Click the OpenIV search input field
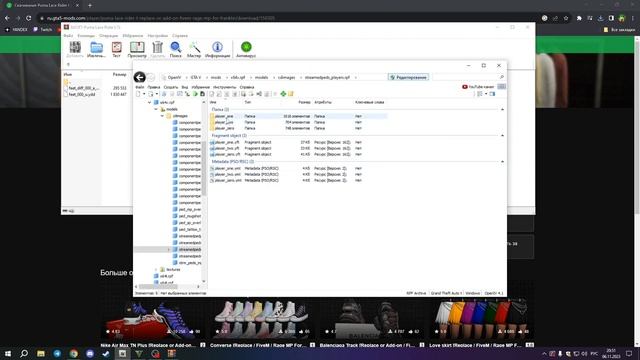Screen dimensions: 640x360 tap(466, 77)
